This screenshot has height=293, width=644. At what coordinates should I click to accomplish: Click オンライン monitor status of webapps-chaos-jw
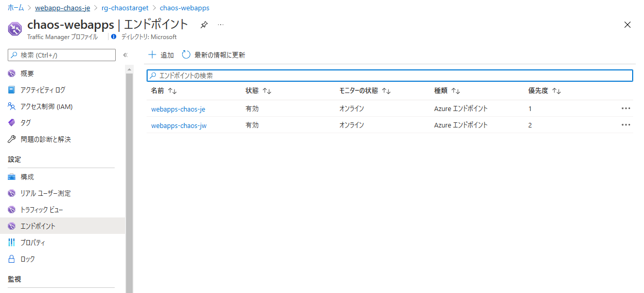[352, 125]
